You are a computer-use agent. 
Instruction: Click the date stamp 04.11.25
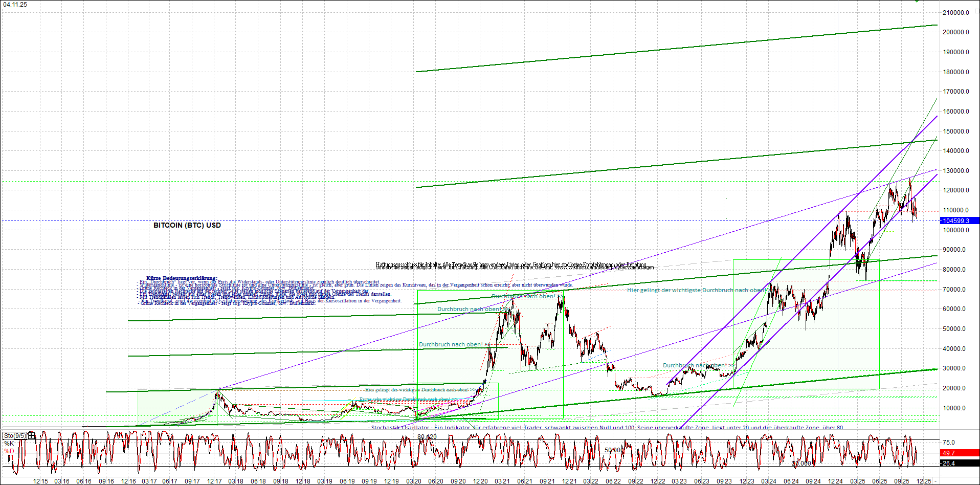16,4
